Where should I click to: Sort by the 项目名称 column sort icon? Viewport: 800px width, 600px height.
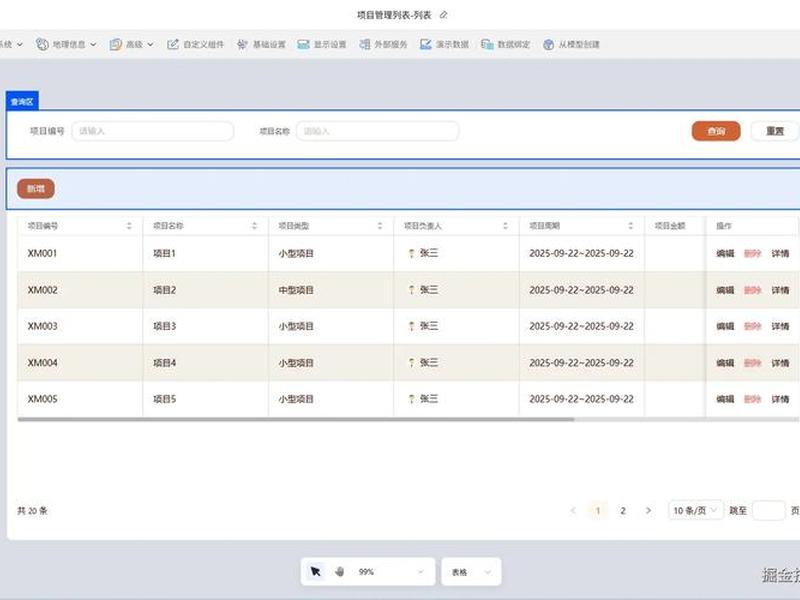pyautogui.click(x=254, y=226)
